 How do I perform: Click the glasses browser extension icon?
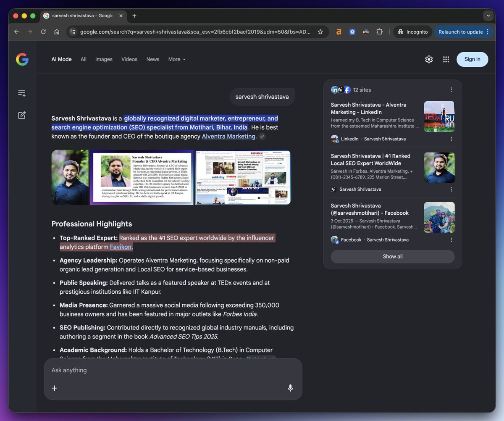tap(366, 32)
